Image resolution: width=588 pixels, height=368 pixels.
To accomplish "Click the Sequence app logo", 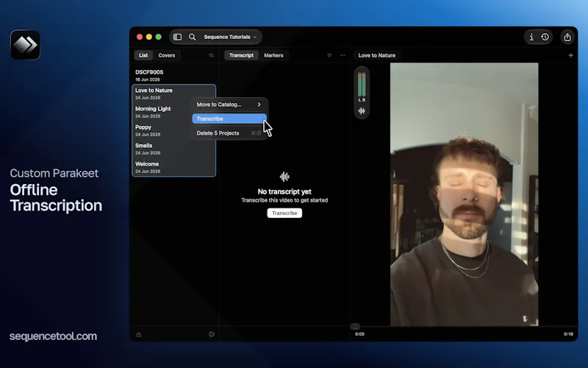I will [25, 45].
